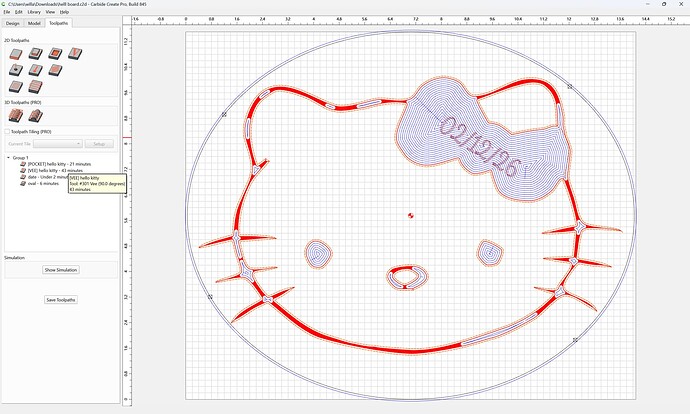Image resolution: width=690 pixels, height=414 pixels.
Task: Open the Library menu
Action: 34,12
